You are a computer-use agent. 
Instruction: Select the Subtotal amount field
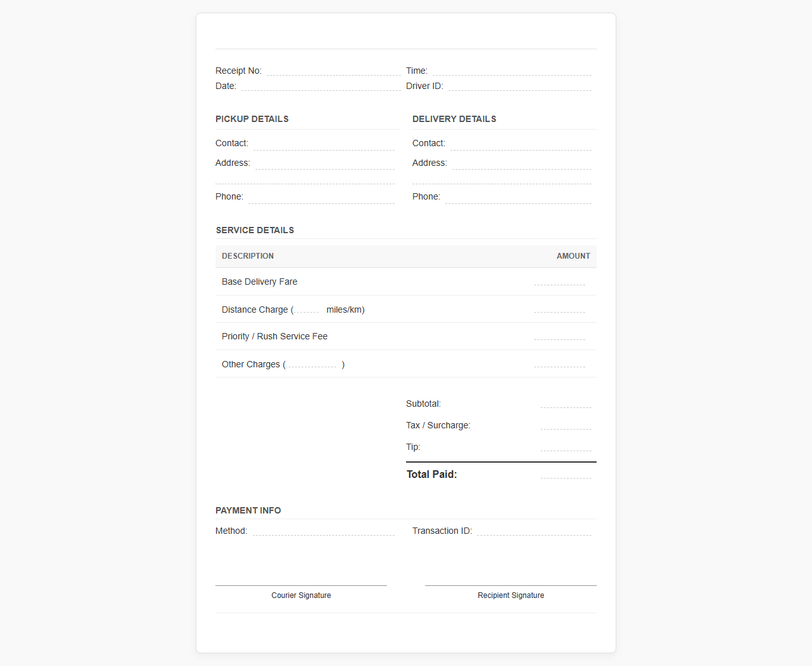(566, 402)
